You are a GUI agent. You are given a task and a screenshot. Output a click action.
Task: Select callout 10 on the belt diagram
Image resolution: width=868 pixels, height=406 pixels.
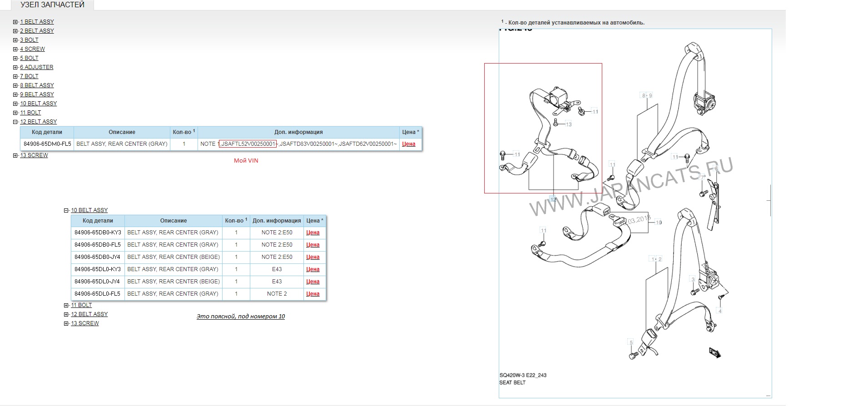click(658, 223)
